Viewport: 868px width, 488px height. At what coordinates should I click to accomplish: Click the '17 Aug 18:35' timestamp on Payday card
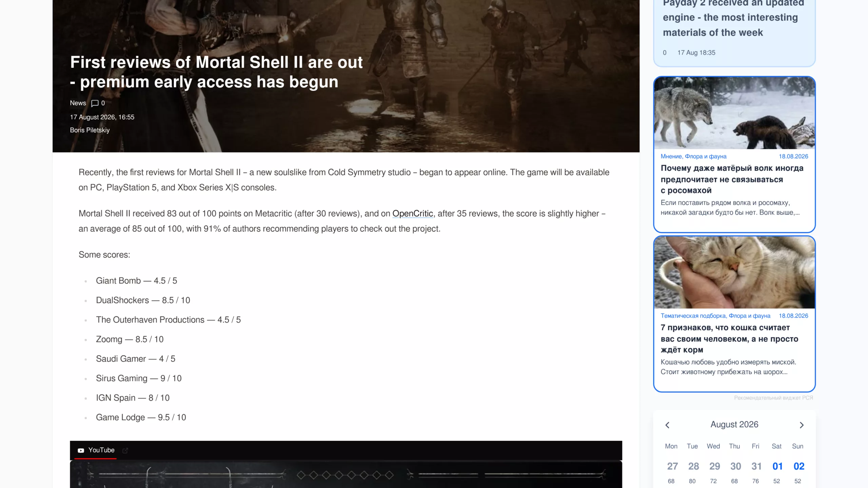[696, 53]
